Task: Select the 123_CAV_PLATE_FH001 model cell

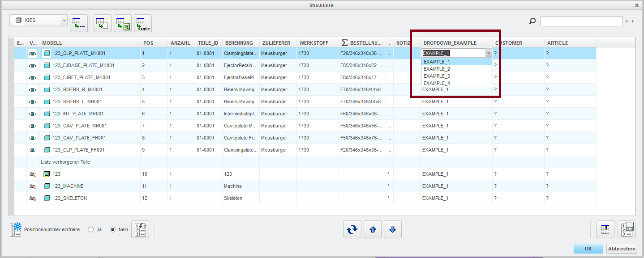Action: (x=90, y=138)
